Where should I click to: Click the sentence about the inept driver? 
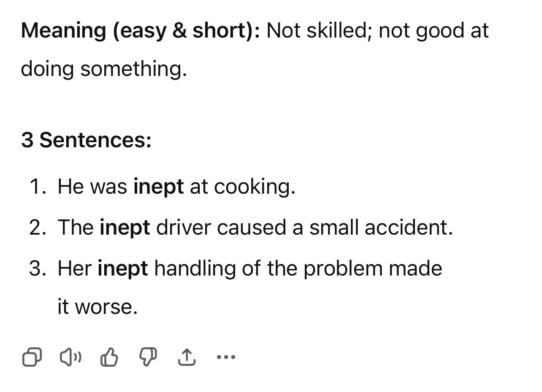pos(255,227)
